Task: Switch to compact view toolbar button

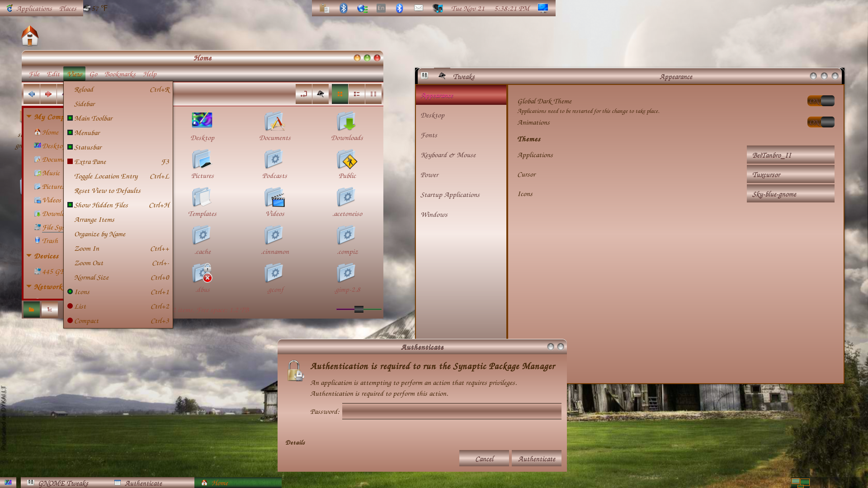Action: pyautogui.click(x=373, y=94)
